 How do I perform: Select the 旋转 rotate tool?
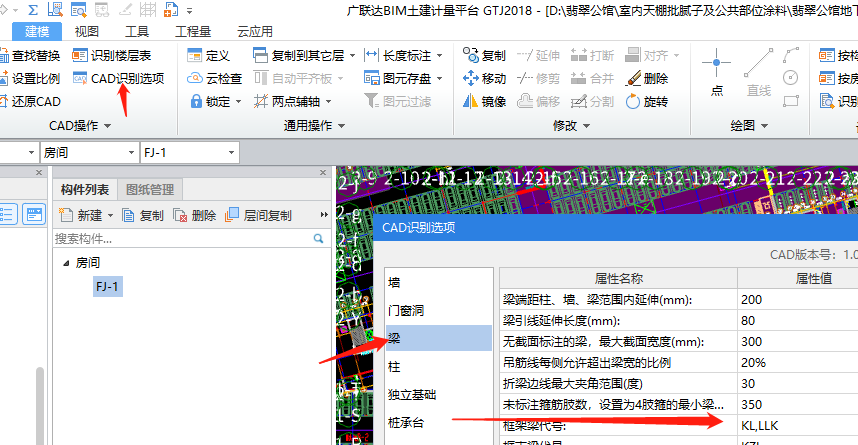point(647,101)
